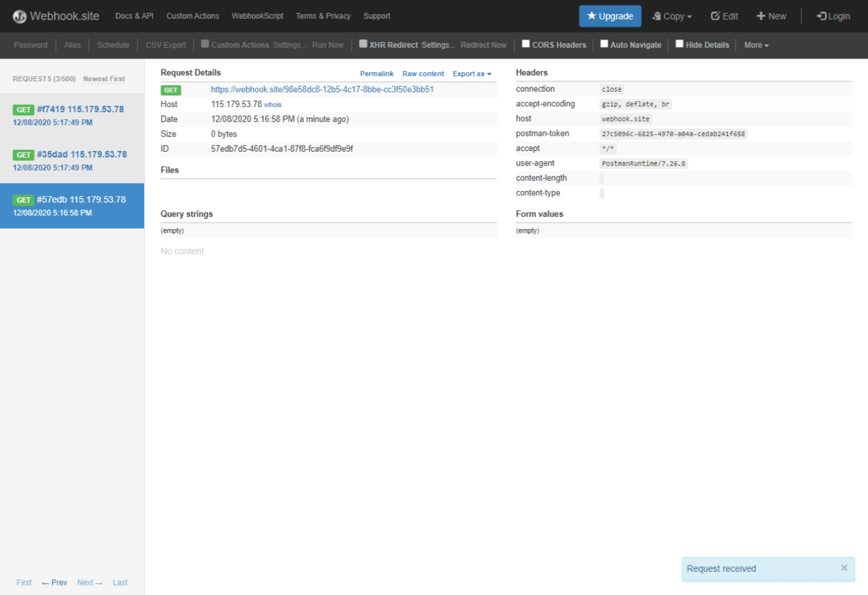Click user-agent value 'PostmanRuntime/7.26.8'
Viewport: 868px width, 595px height.
tap(644, 163)
